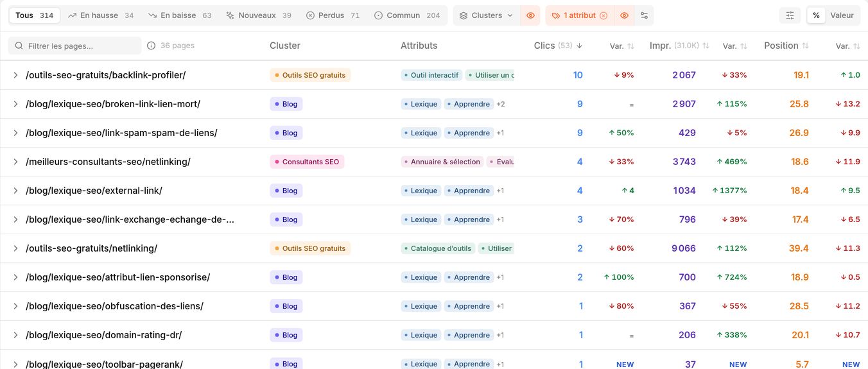Viewport: 868px width, 369px height.
Task: Click the 10 clicks value
Action: click(578, 75)
